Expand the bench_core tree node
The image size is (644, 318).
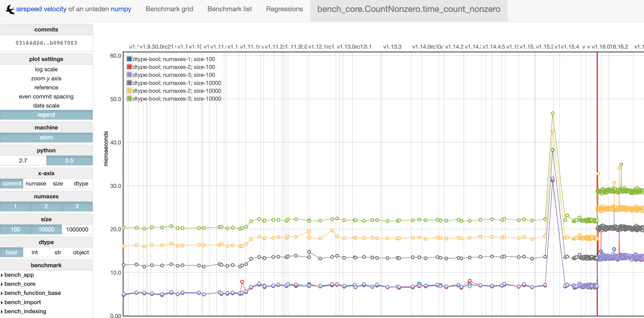tap(20, 284)
